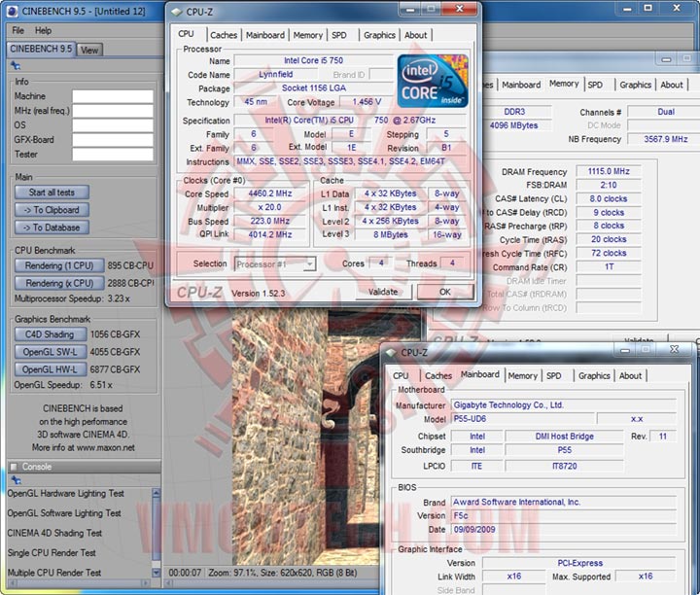
Task: Click the Machine input field
Action: click(113, 96)
